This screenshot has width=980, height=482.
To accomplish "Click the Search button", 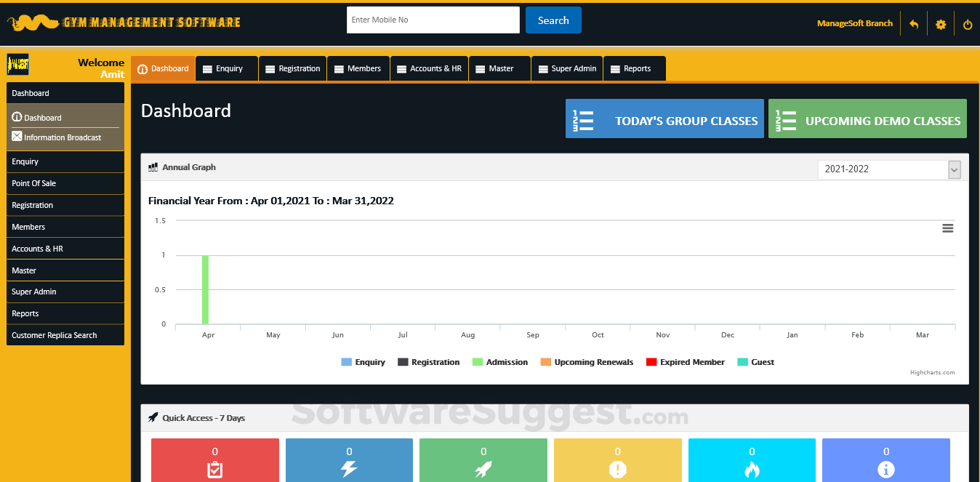I will [x=553, y=20].
